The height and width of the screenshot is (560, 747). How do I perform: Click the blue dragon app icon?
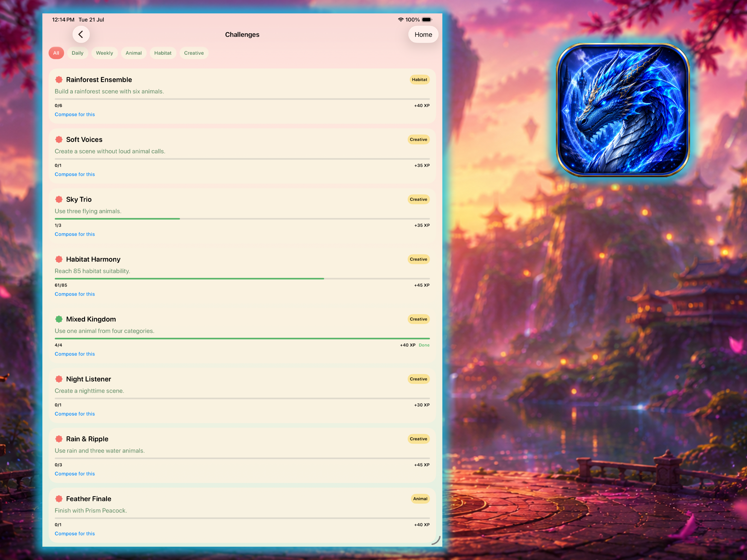623,110
